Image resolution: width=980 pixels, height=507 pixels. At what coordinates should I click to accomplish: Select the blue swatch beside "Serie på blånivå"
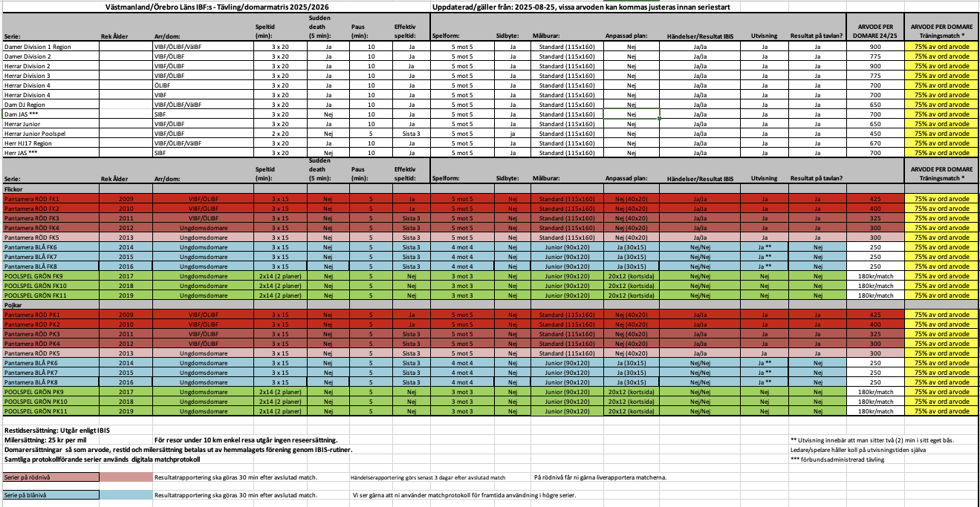(x=126, y=495)
